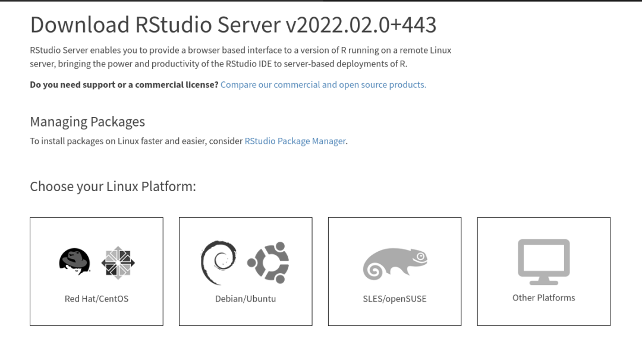This screenshot has width=642, height=364.
Task: Click the Choose your Linux Platform heading
Action: [x=113, y=186]
